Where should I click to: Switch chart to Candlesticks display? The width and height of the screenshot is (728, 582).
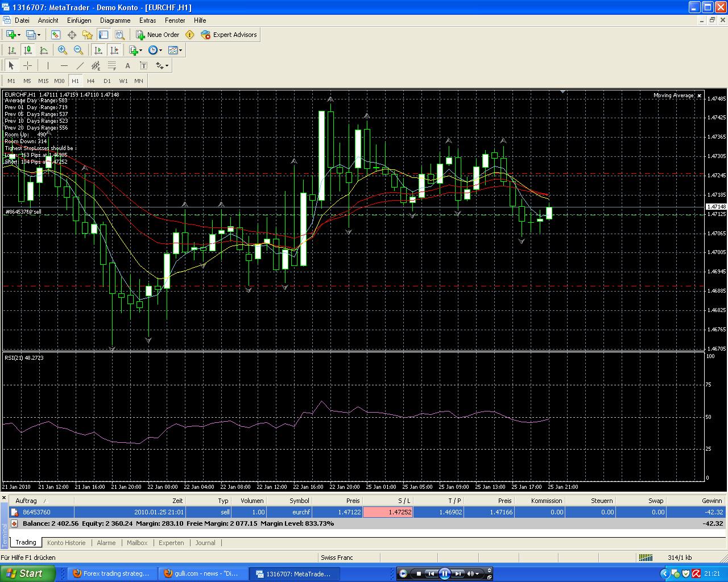27,50
